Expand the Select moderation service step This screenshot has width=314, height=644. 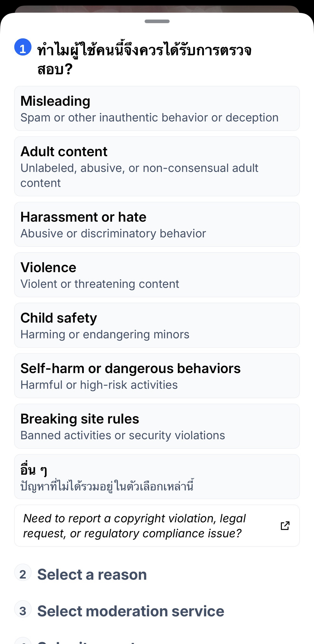tap(131, 611)
